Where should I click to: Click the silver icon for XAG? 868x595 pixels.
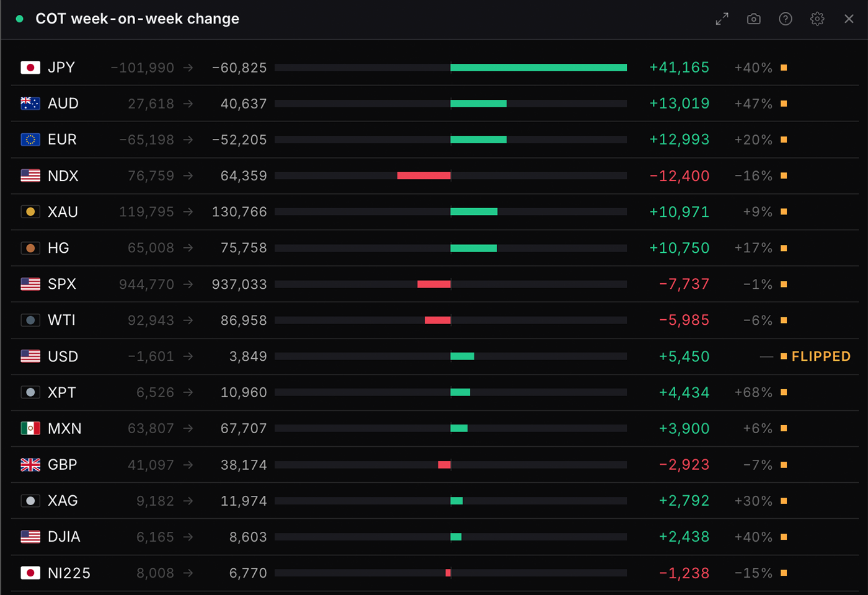pyautogui.click(x=30, y=501)
